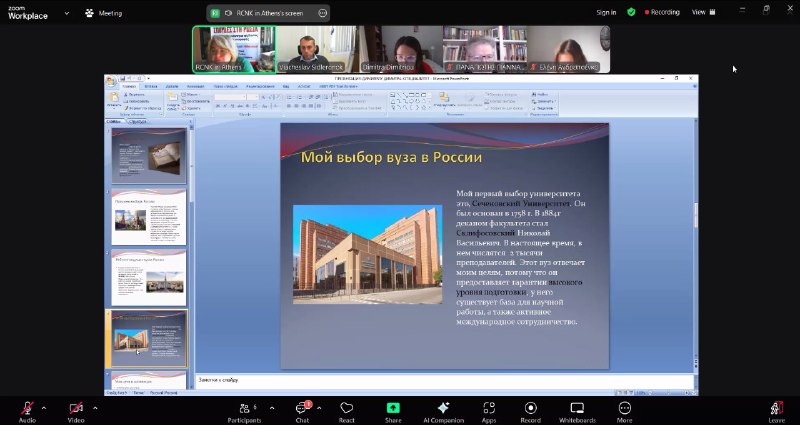Viewport: 800px width, 425px height.
Task: Switch to the Показ слайдов ribbon tab
Action: pos(225,86)
